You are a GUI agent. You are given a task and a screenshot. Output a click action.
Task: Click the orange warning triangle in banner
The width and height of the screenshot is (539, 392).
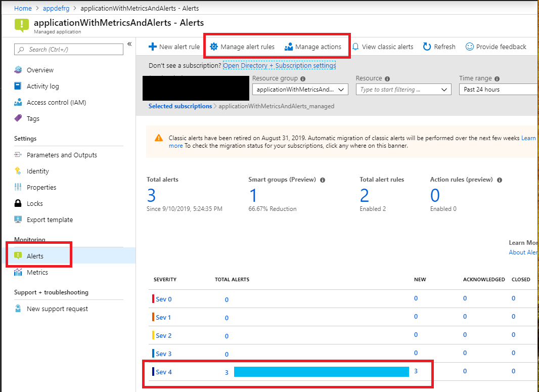[158, 138]
